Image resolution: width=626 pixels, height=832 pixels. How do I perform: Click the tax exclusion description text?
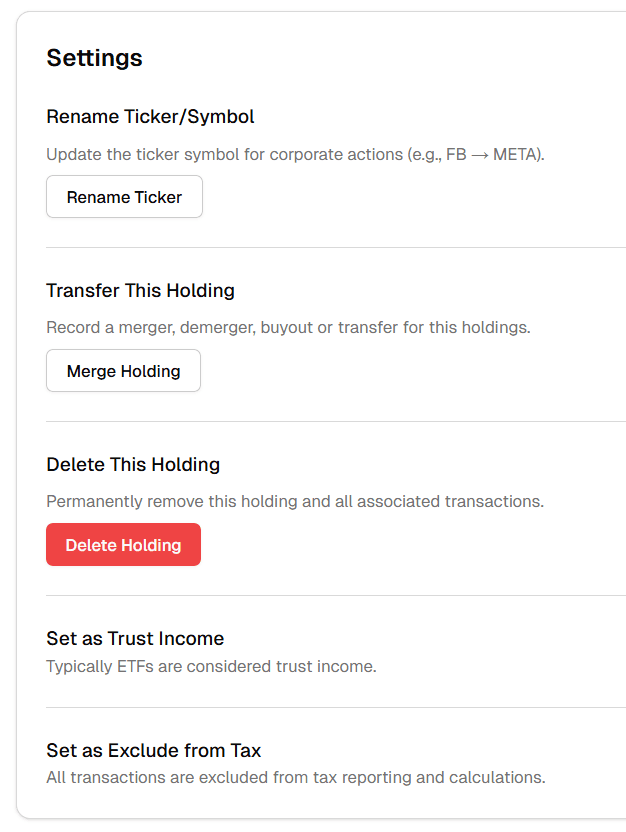click(295, 777)
